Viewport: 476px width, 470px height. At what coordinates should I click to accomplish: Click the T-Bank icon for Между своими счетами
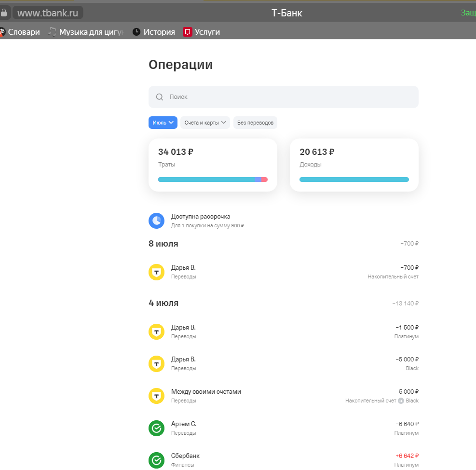tap(156, 396)
